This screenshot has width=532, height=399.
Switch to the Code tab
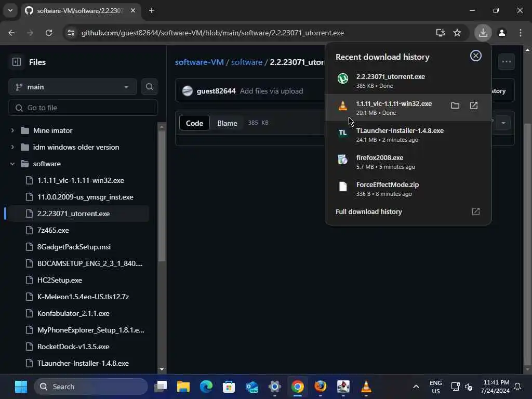[194, 123]
